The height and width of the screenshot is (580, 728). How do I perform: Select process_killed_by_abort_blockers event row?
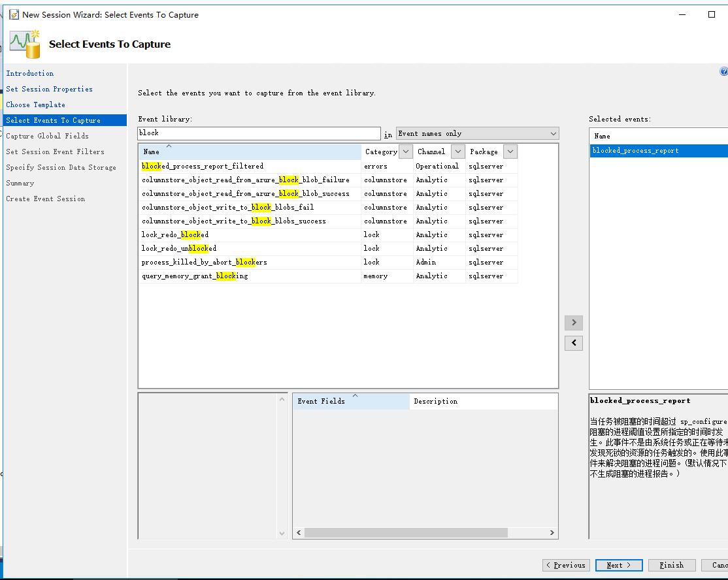(328, 262)
